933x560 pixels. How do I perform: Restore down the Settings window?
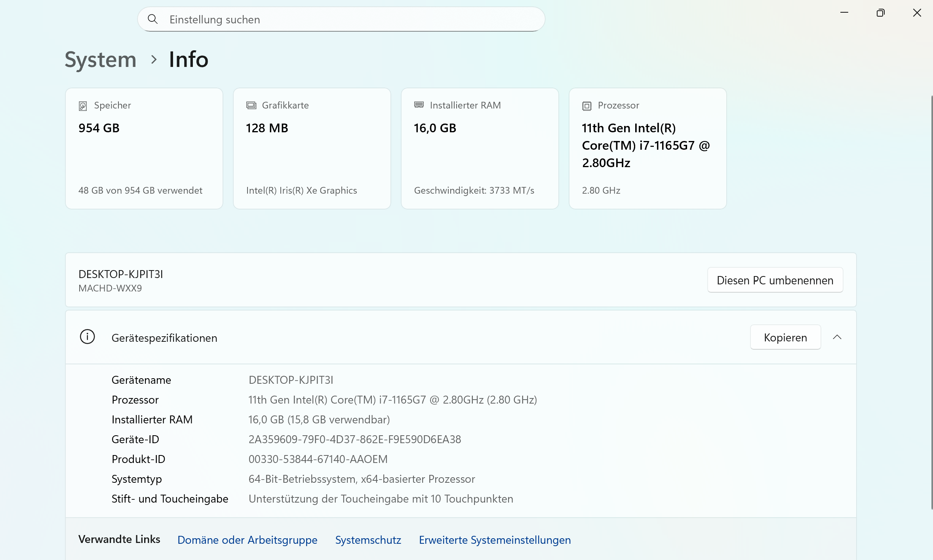tap(881, 13)
